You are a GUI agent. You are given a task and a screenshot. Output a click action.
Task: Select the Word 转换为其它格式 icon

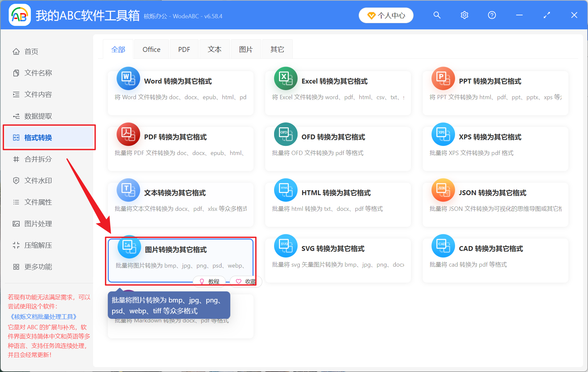(x=128, y=78)
